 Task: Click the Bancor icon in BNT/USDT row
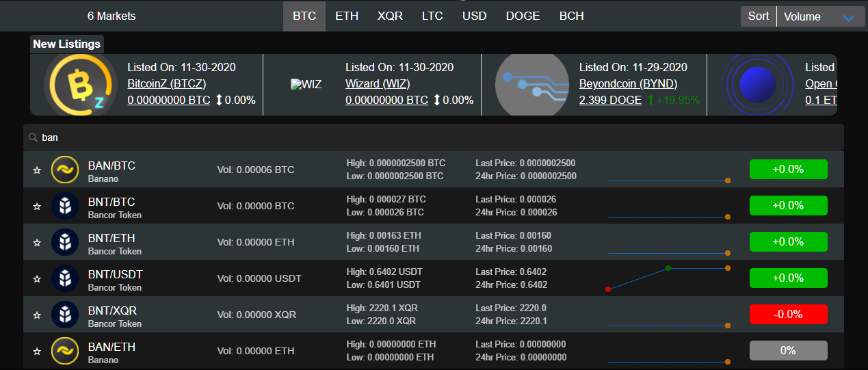[65, 278]
